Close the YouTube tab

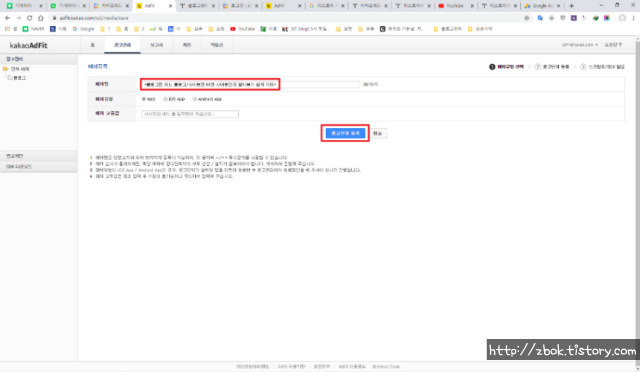click(472, 6)
